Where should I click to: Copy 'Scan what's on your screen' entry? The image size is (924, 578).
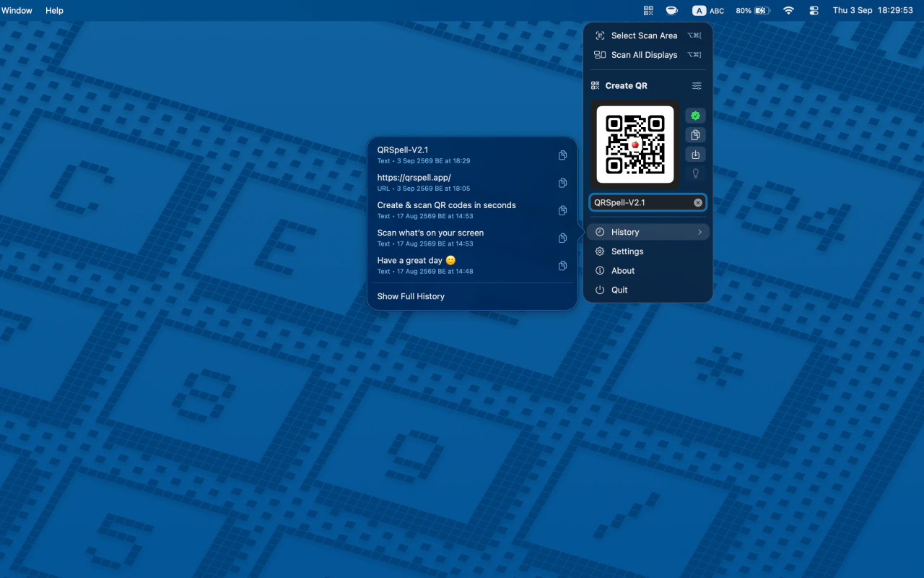(562, 238)
